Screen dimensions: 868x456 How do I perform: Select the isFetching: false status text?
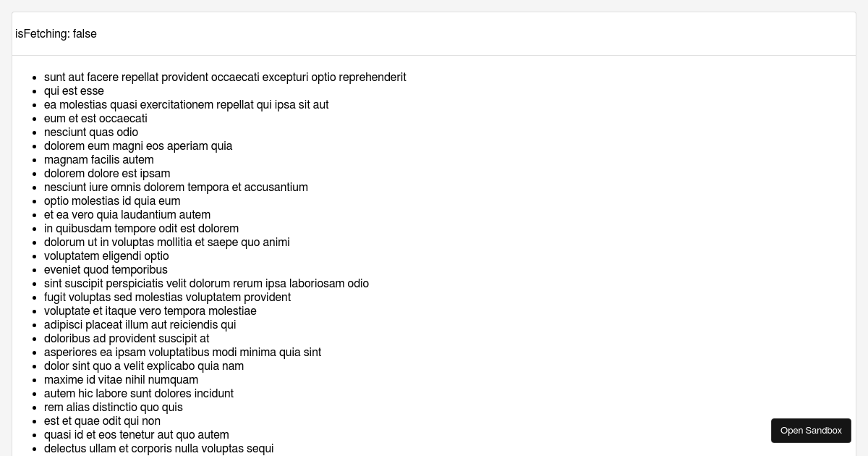56,34
